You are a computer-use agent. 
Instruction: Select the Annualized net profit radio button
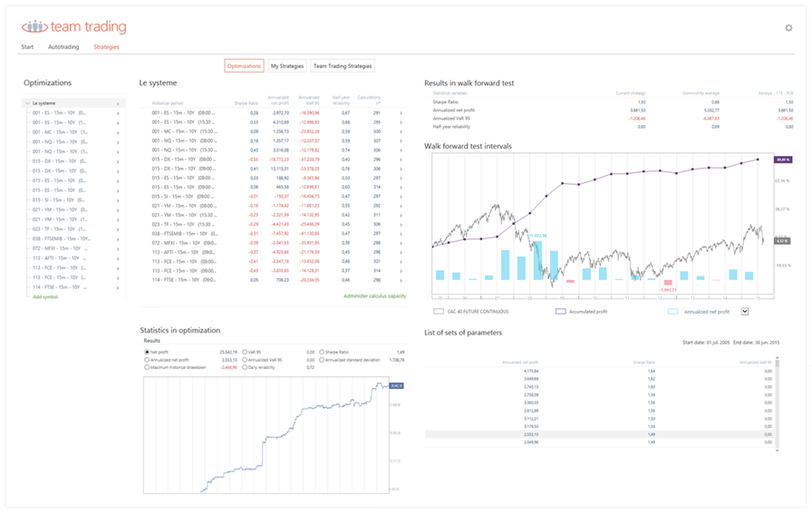[148, 360]
